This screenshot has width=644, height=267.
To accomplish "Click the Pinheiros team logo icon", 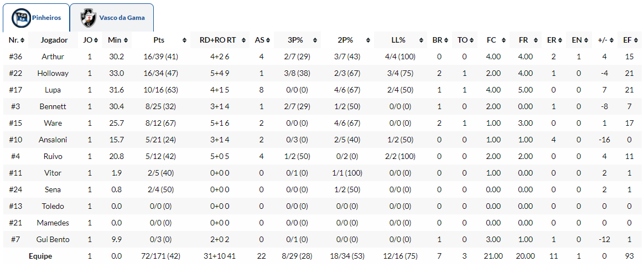I will 21,18.
